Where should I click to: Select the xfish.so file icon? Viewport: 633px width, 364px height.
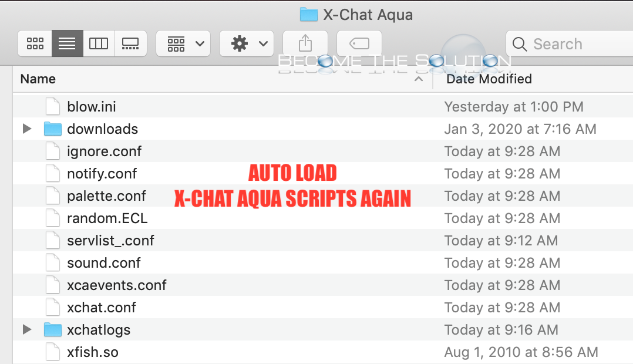pyautogui.click(x=53, y=352)
